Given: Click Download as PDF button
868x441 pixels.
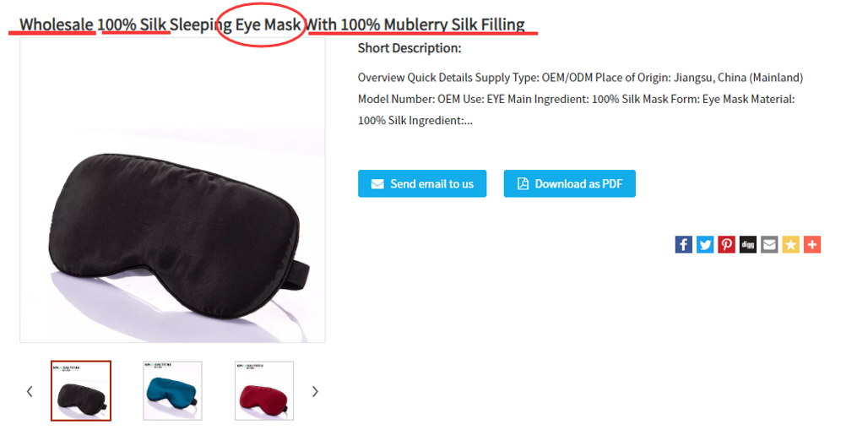Looking at the screenshot, I should [x=570, y=183].
